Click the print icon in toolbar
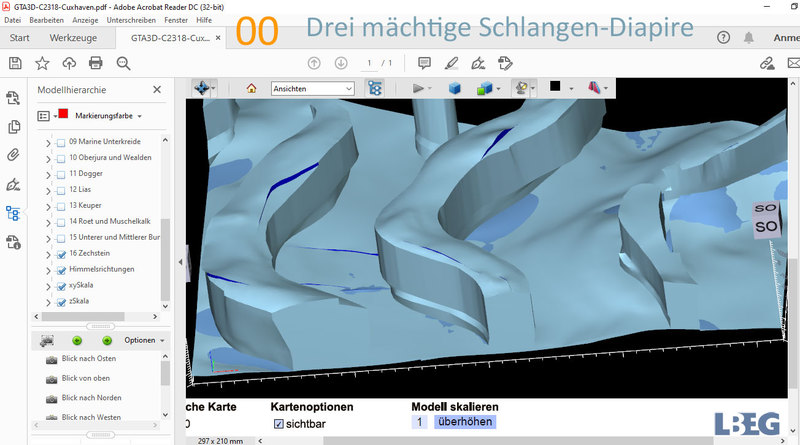Viewport: 800px width, 445px height. (96, 63)
